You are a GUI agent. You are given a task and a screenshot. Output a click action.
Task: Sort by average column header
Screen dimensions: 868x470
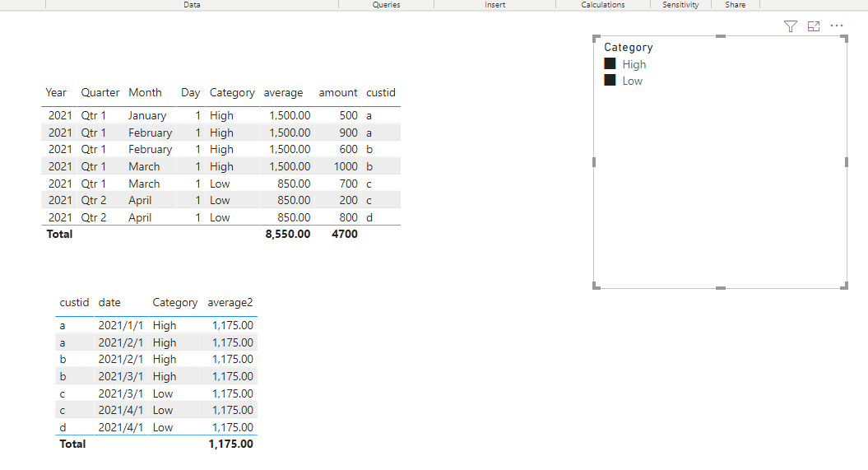click(283, 92)
